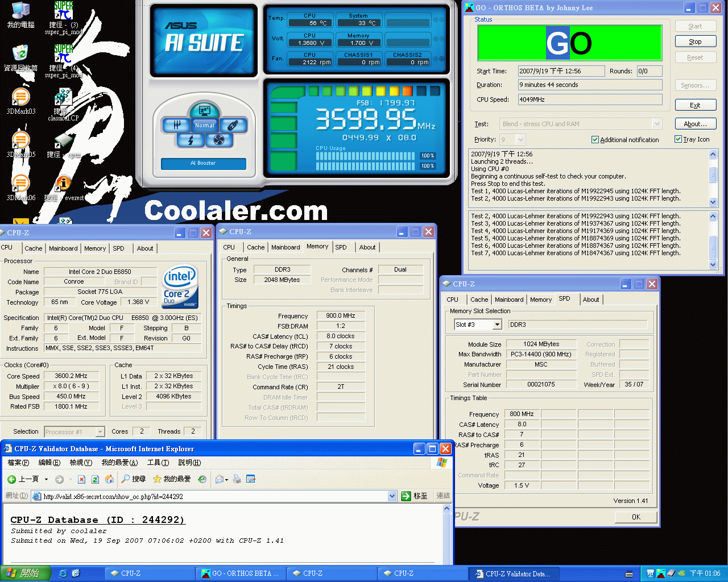Image resolution: width=728 pixels, height=582 pixels.
Task: Switch to About tab in SPD CPU-Z window
Action: pos(590,300)
